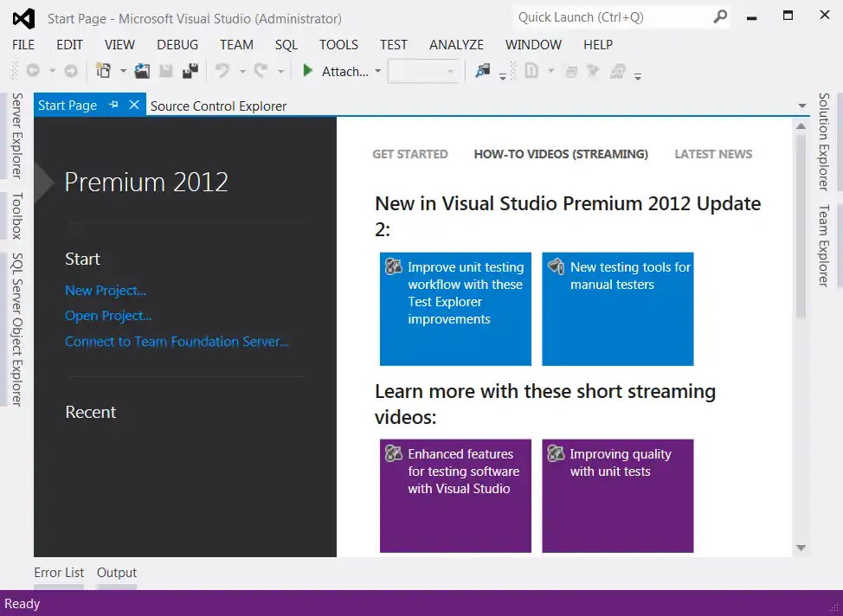Open the Output tab
The image size is (843, 616).
117,573
